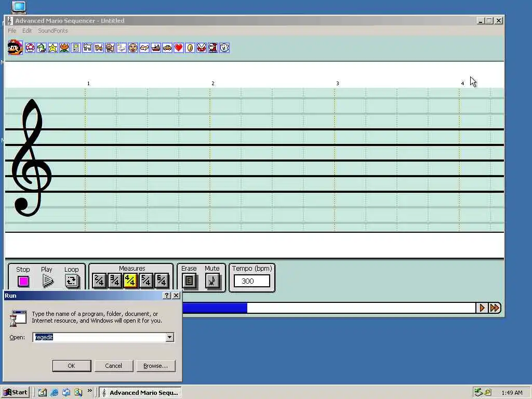Open the SoundFonts menu

pos(53,31)
